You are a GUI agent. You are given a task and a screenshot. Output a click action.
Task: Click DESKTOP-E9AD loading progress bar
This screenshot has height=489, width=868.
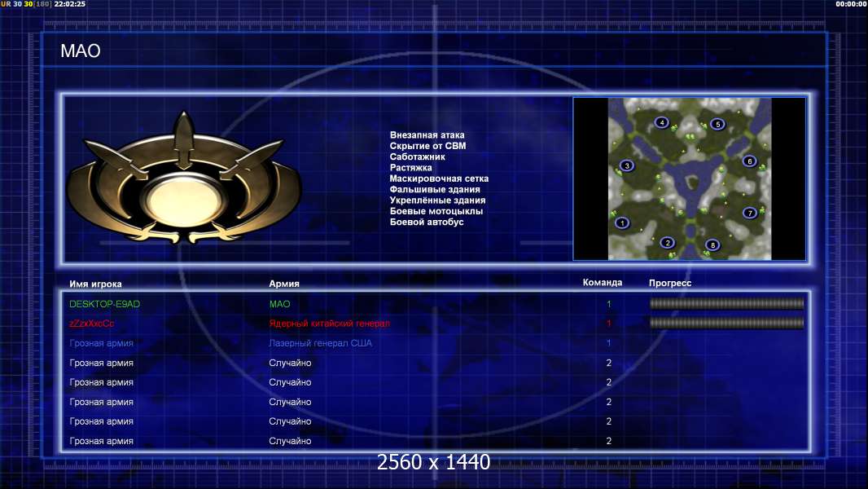point(726,303)
